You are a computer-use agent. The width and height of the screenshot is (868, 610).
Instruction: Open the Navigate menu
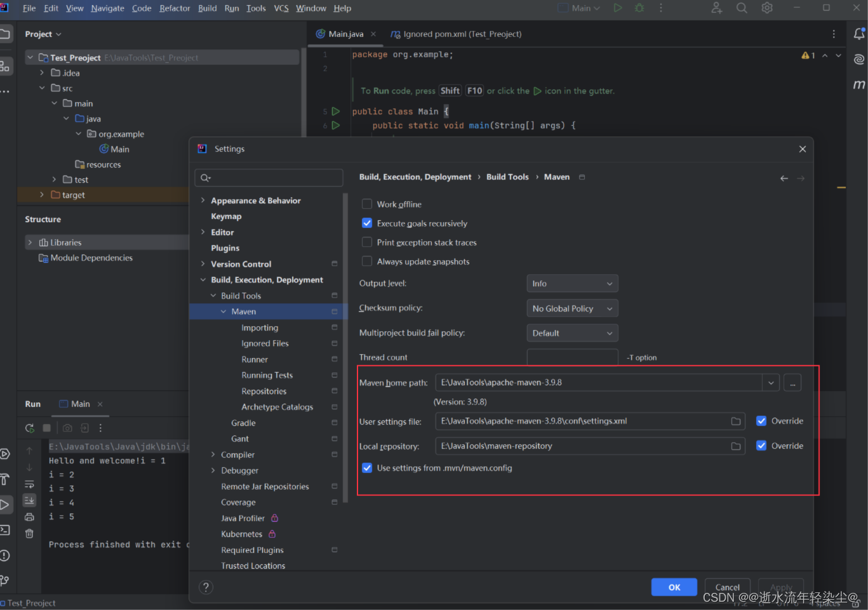coord(107,8)
